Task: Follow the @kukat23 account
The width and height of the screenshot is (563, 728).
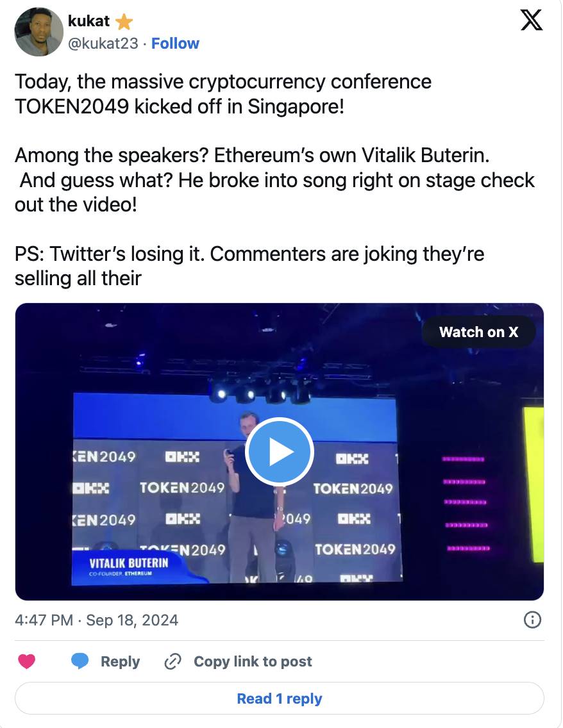Action: coord(175,44)
